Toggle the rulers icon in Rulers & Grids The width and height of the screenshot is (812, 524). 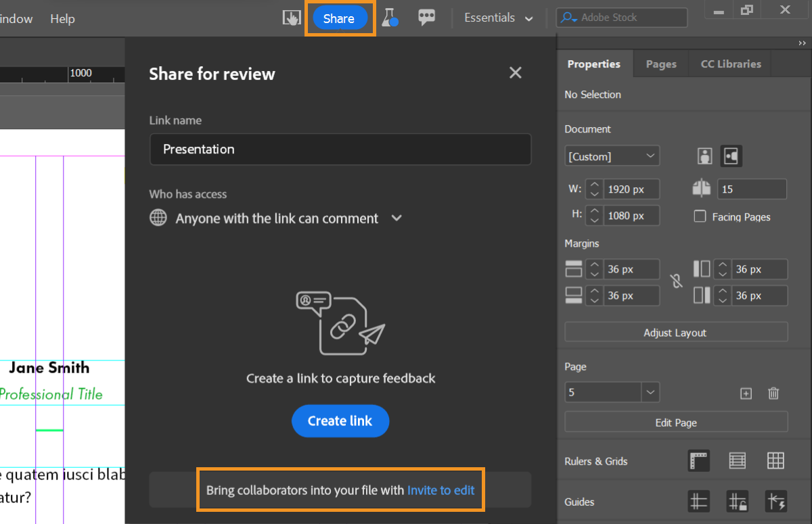coord(699,460)
